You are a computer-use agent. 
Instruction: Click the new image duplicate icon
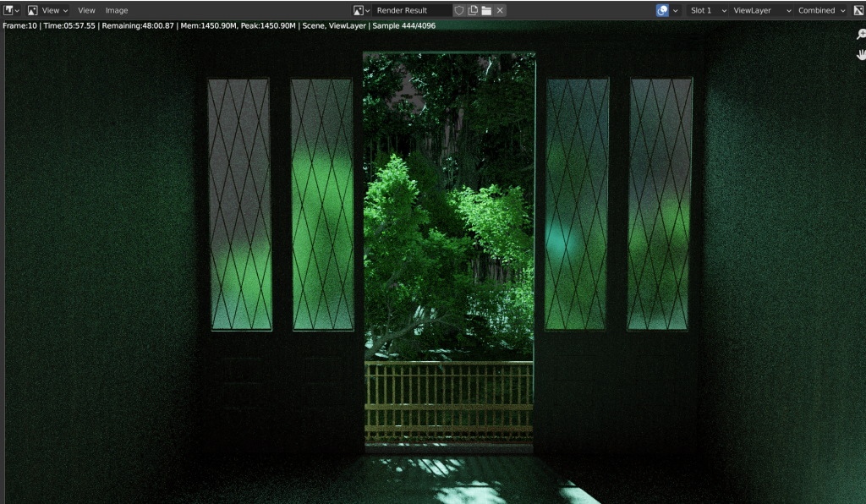[x=473, y=10]
